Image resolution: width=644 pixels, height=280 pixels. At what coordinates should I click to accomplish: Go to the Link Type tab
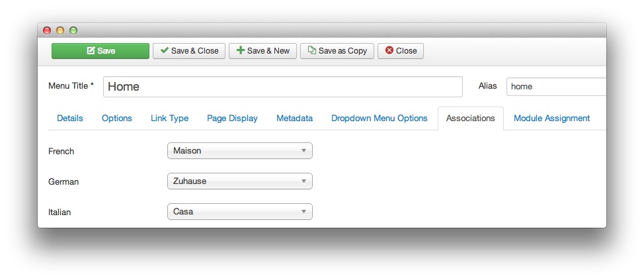pyautogui.click(x=170, y=118)
